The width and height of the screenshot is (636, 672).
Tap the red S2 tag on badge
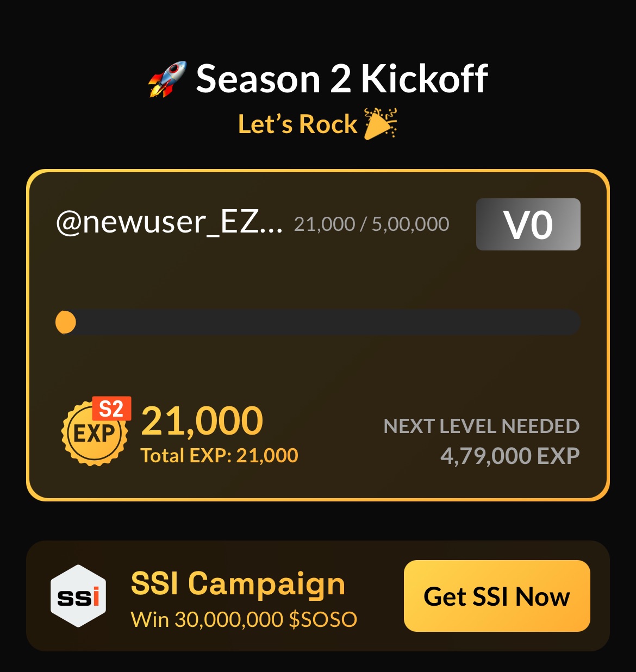111,409
